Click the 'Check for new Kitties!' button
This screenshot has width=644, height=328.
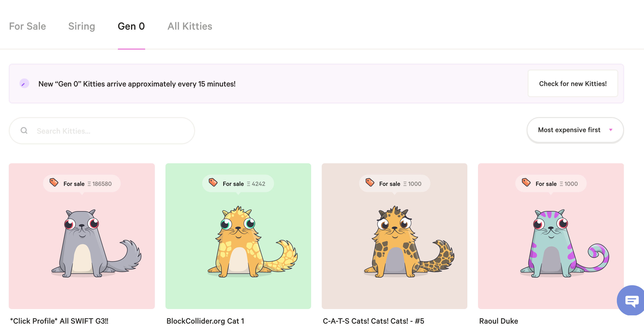pyautogui.click(x=573, y=83)
